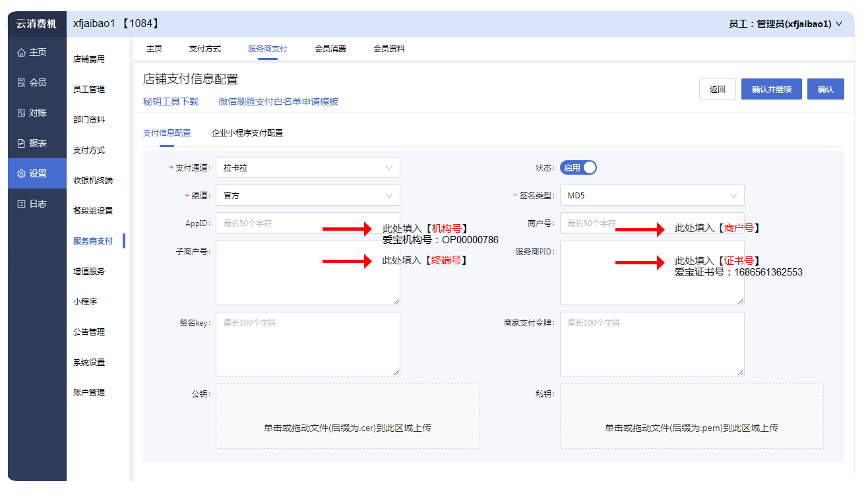The image size is (868, 495).
Task: Switch to the 支付方式 top tab
Action: 204,49
